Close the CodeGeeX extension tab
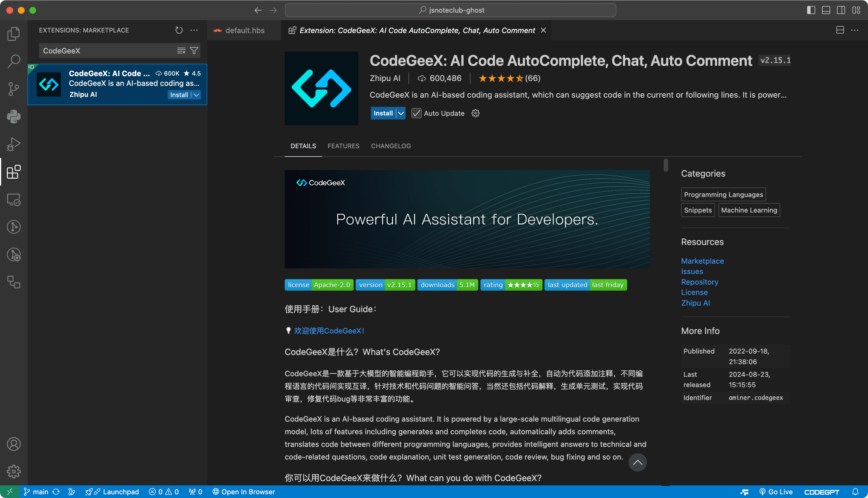The image size is (868, 498). click(x=543, y=30)
